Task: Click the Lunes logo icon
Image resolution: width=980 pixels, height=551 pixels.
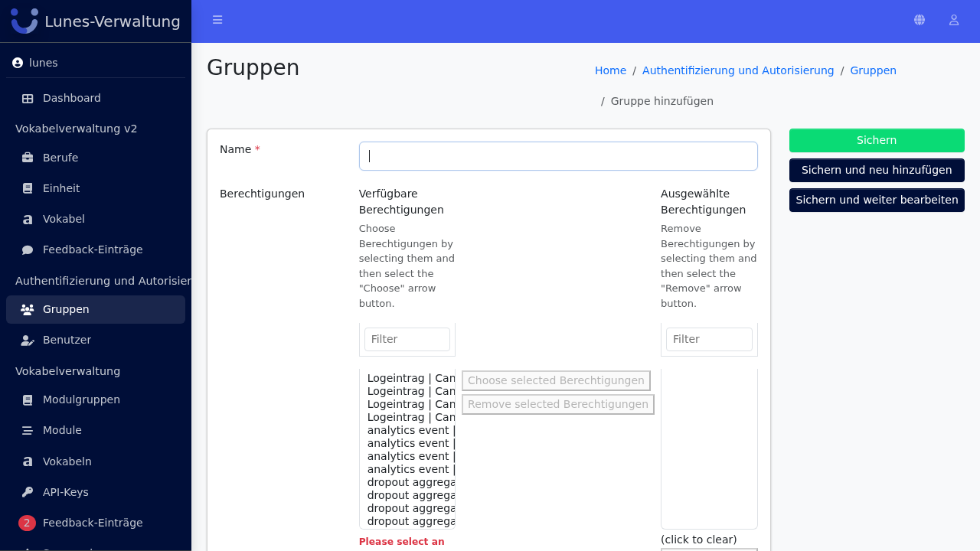Action: [24, 21]
